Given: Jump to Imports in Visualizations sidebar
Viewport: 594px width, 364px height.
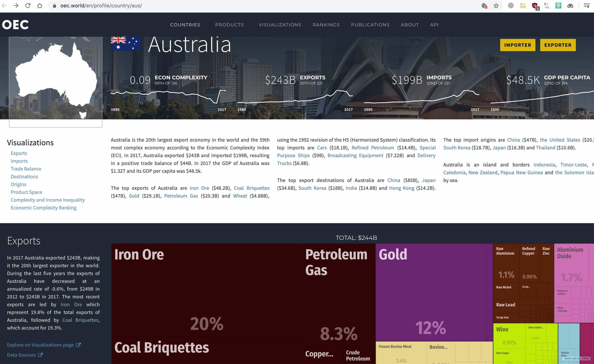Looking at the screenshot, I should (19, 161).
